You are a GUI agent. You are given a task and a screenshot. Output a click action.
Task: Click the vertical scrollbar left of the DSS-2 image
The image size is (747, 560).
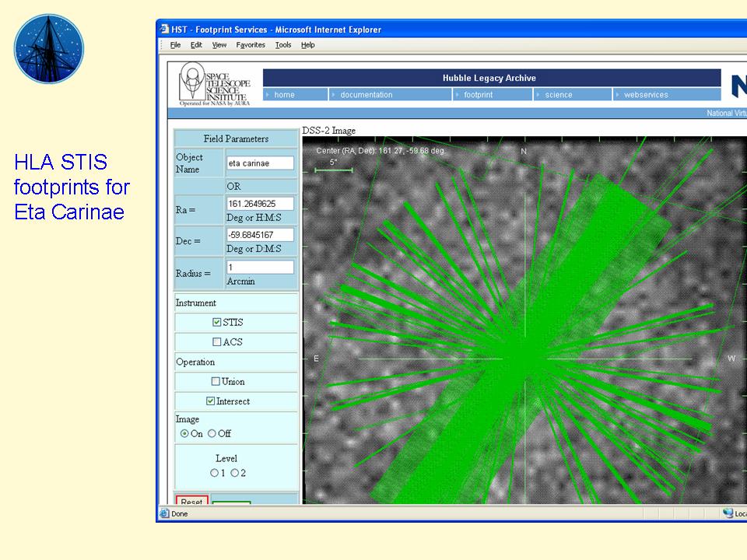click(x=301, y=311)
